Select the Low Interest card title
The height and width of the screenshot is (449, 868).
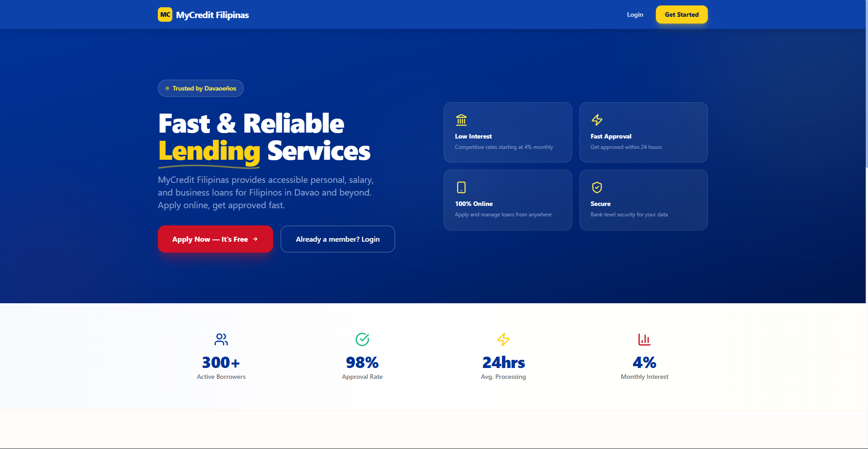(473, 136)
